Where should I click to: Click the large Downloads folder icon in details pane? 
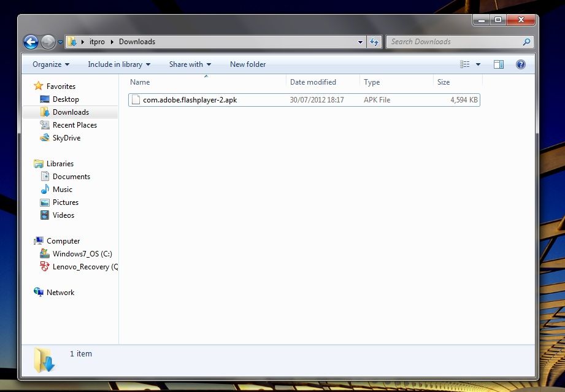point(44,359)
